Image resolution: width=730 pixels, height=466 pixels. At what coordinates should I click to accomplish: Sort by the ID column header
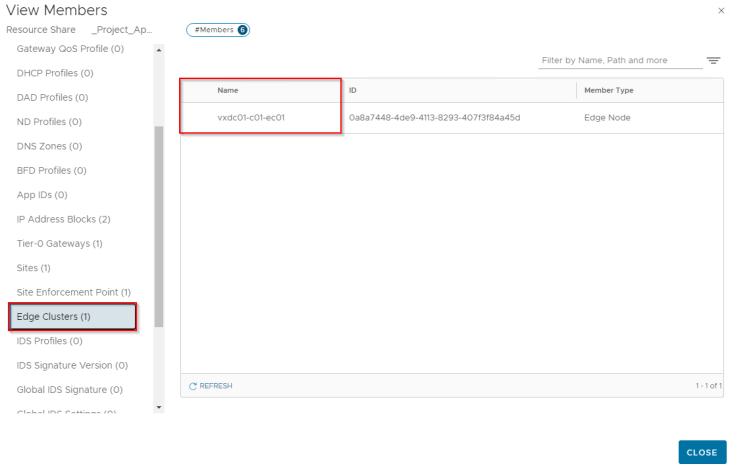pos(352,90)
